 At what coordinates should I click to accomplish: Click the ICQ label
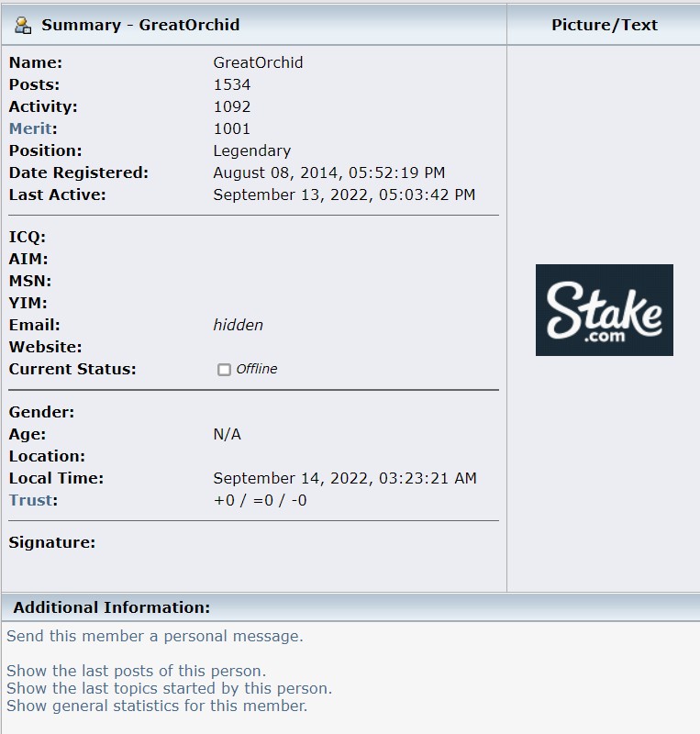(x=28, y=238)
